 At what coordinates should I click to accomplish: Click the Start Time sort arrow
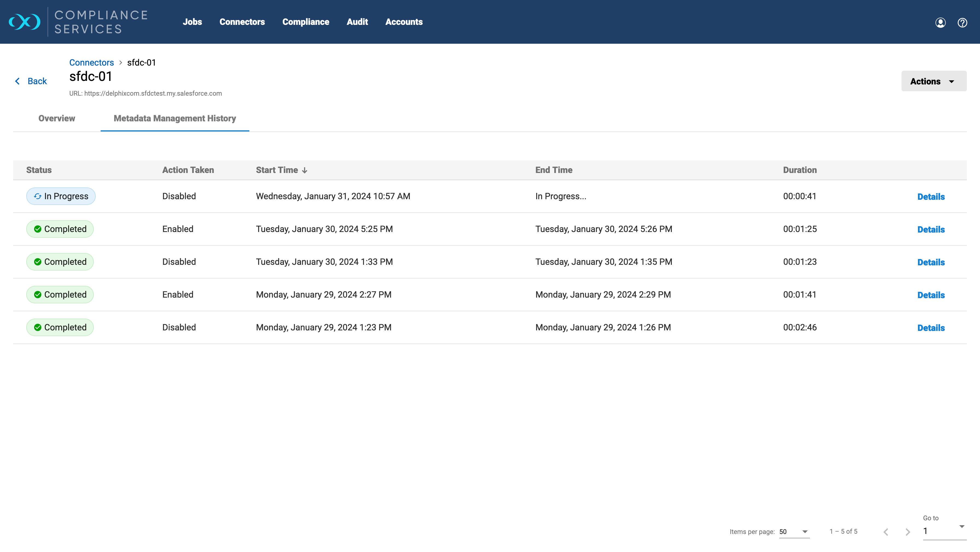[x=305, y=170]
